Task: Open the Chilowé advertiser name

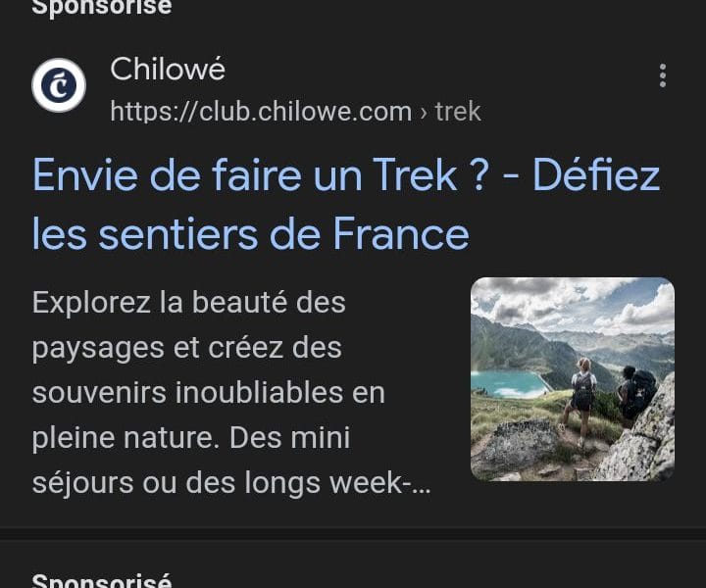Action: (168, 70)
